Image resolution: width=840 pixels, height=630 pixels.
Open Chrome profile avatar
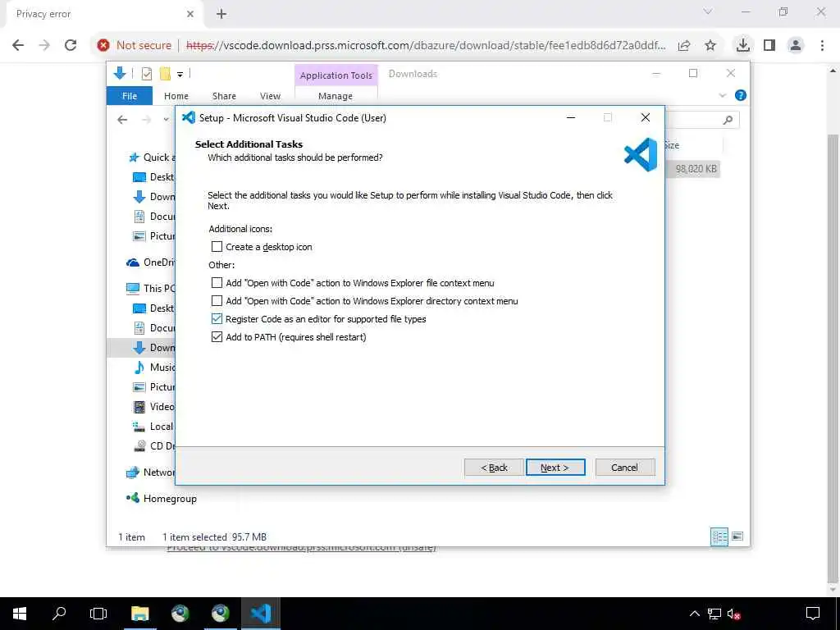coord(796,46)
